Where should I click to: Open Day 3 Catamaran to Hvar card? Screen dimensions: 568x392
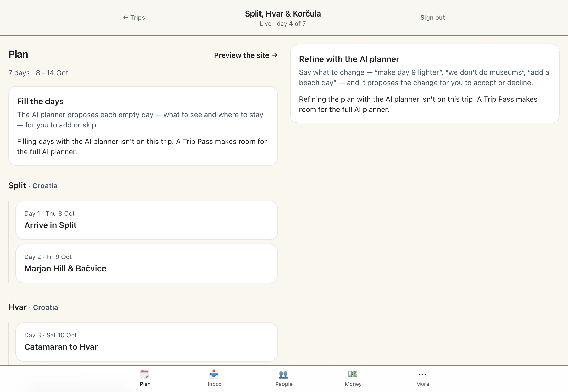point(147,342)
